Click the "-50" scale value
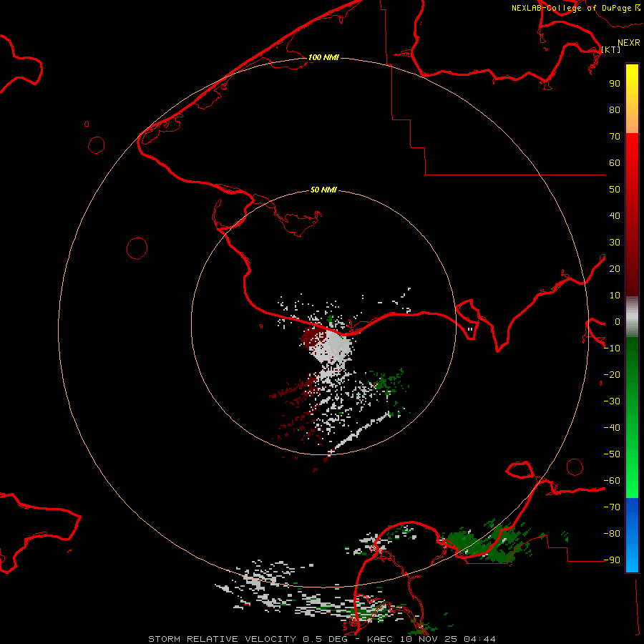This screenshot has height=644, width=644. (x=612, y=454)
